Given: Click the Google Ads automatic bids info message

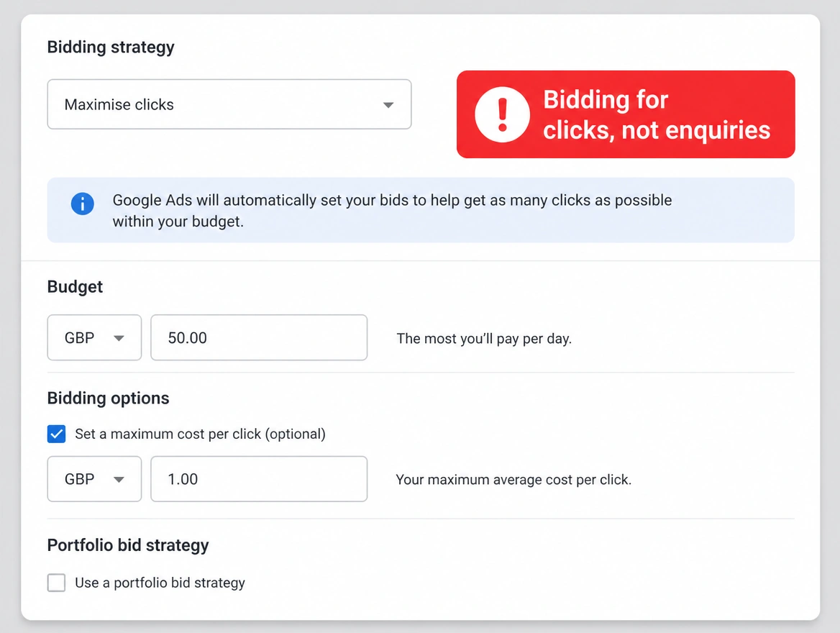Looking at the screenshot, I should (392, 211).
